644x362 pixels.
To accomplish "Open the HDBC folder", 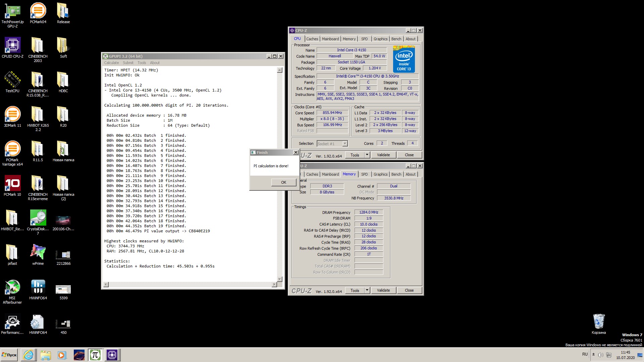I will [63, 82].
